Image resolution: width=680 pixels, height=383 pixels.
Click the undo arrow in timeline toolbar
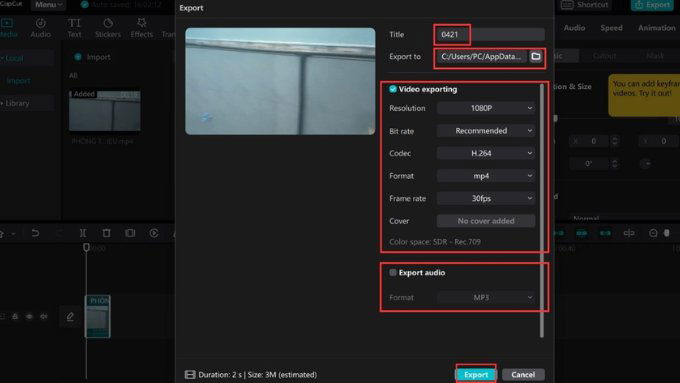[x=35, y=233]
